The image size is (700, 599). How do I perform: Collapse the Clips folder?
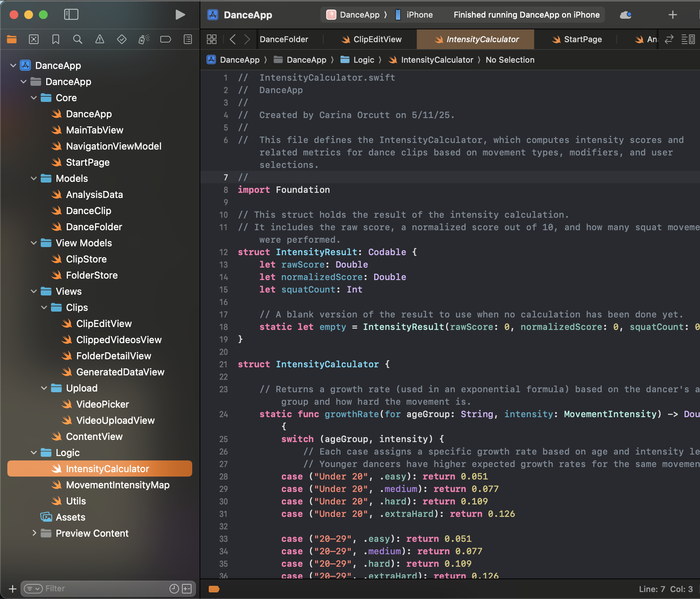(x=44, y=307)
